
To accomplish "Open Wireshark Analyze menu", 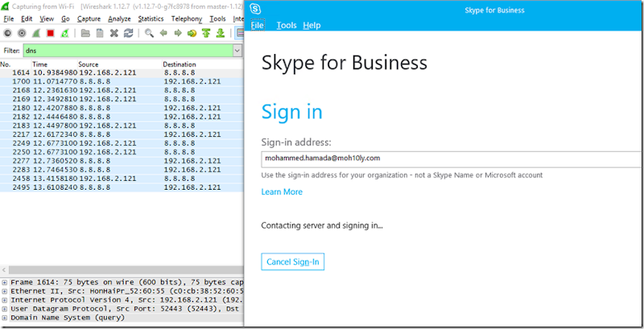I will pyautogui.click(x=119, y=19).
